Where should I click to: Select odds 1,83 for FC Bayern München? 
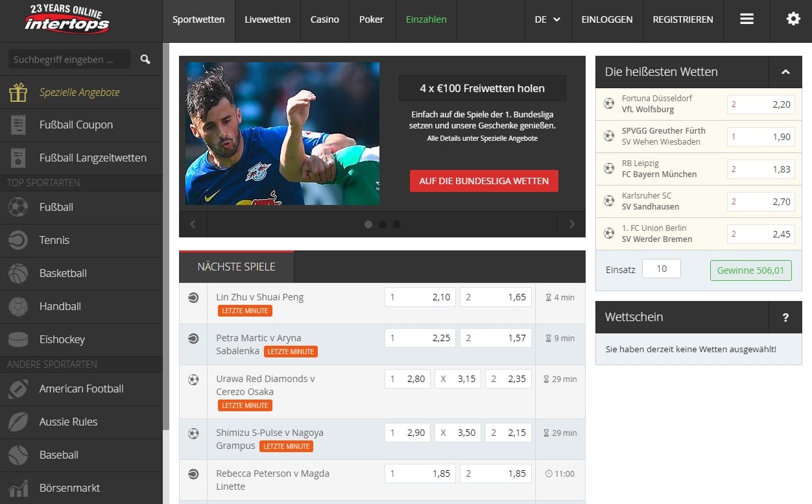[x=761, y=169]
